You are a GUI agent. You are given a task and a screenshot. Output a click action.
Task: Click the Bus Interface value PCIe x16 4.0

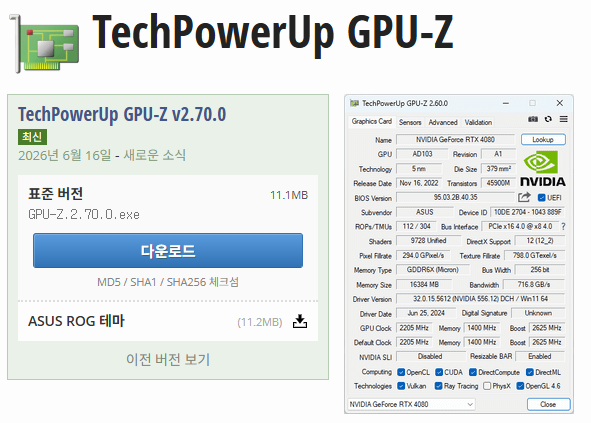(520, 226)
